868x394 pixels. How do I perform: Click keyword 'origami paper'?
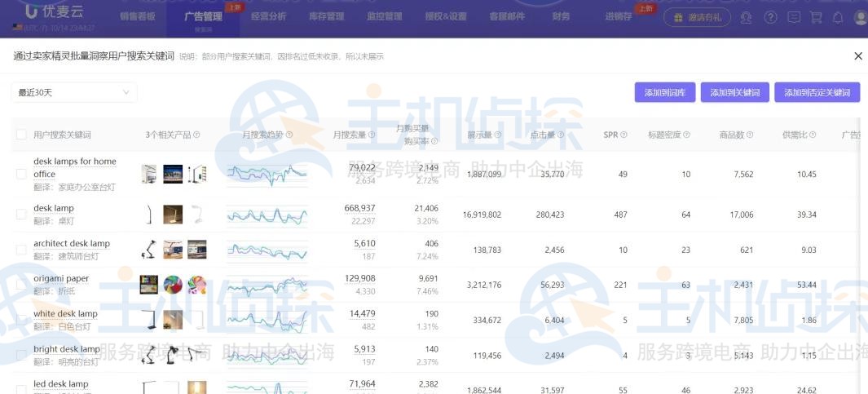[61, 278]
